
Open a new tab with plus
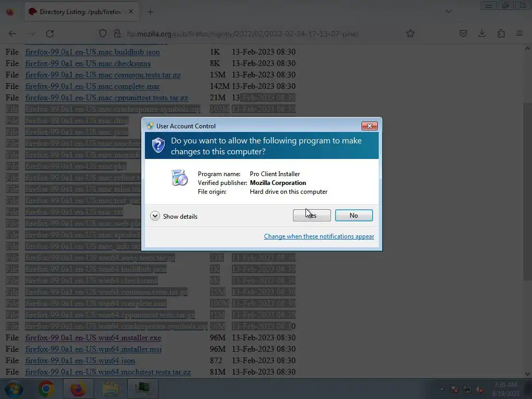pos(150,12)
